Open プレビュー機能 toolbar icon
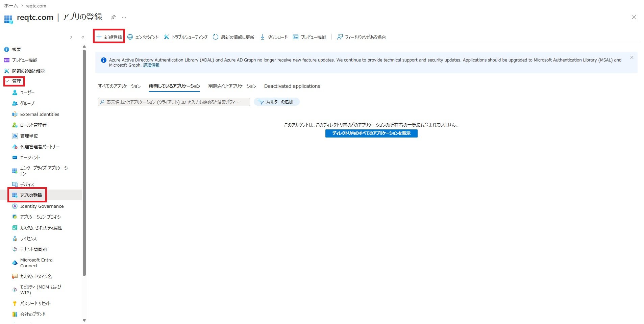The width and height of the screenshot is (644, 324). (x=296, y=37)
